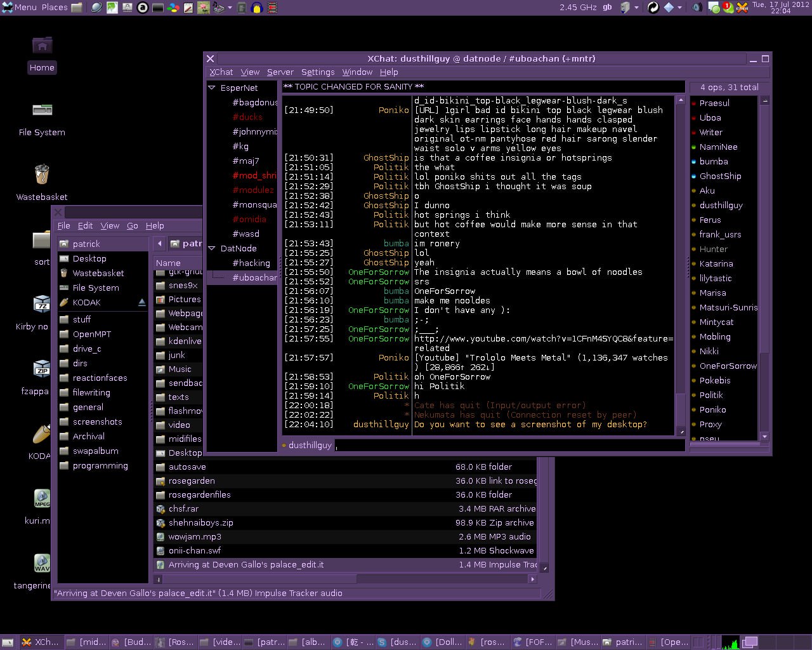The width and height of the screenshot is (812, 650).
Task: Collapse the DatNode server tree
Action: pyautogui.click(x=212, y=249)
